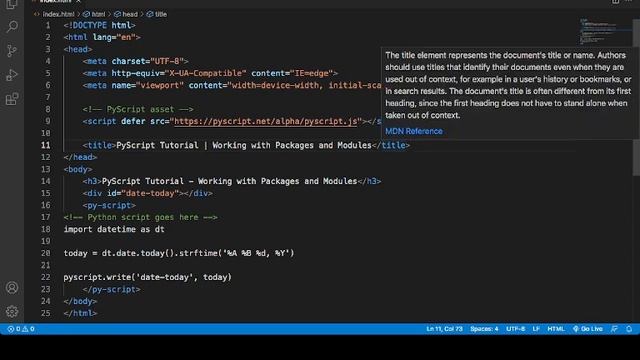Click the today = dt.date.today() line
640x360 pixels.
click(179, 253)
